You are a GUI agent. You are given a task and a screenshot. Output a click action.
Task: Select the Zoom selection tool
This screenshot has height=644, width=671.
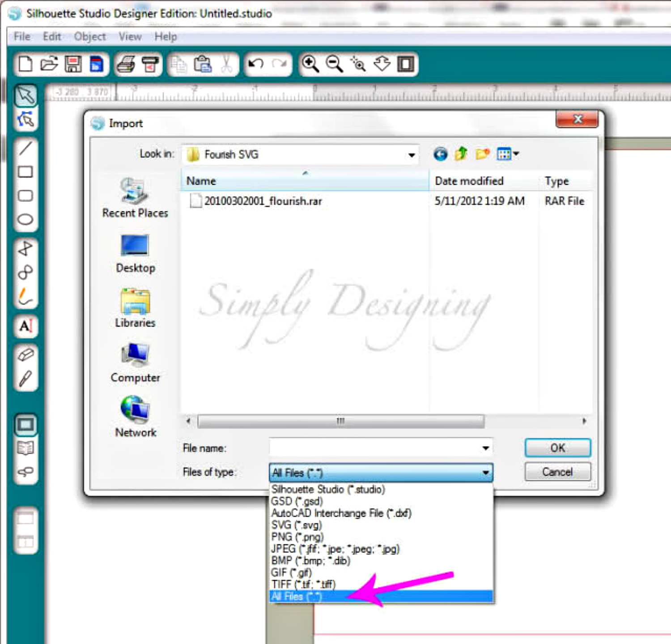point(358,64)
